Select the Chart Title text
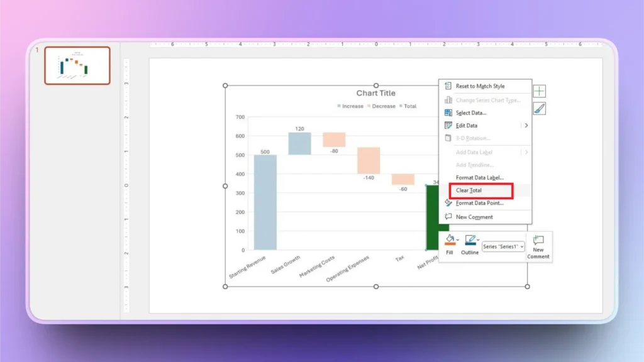Screen dimensions: 644x362 point(376,92)
